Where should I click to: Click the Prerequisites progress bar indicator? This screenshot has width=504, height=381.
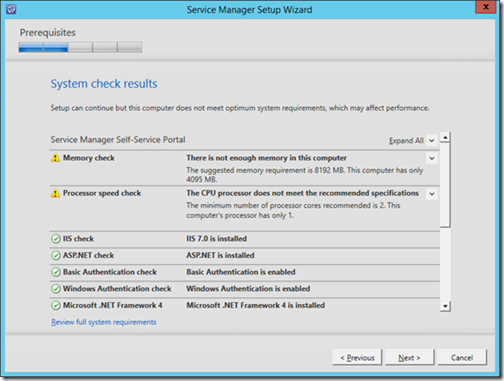click(80, 47)
